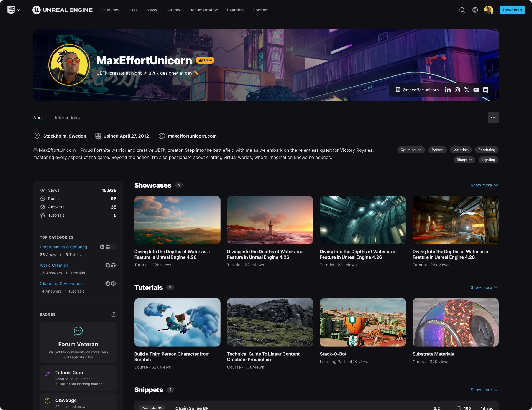Open the Documentation nav menu item

click(203, 10)
